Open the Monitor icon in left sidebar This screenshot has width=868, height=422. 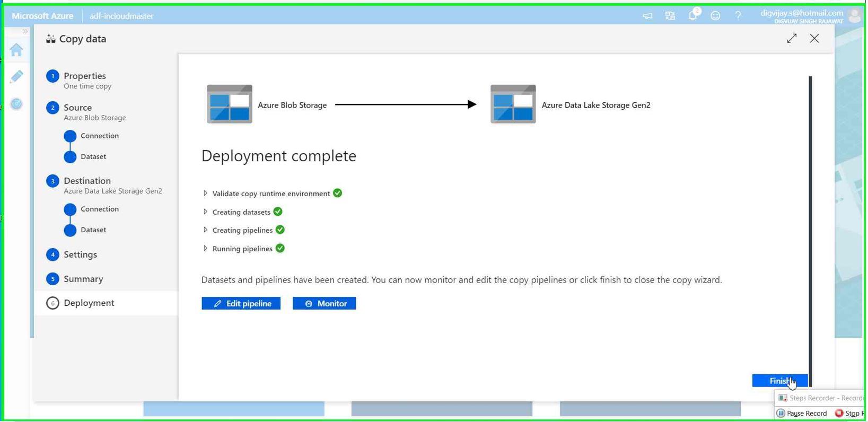pos(16,104)
